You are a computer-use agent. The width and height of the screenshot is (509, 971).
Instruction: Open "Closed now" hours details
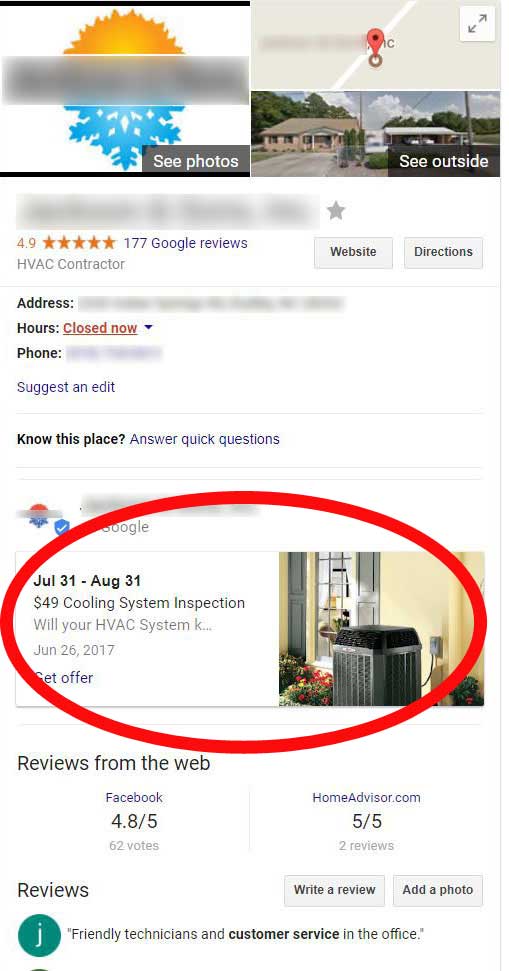pyautogui.click(x=100, y=328)
